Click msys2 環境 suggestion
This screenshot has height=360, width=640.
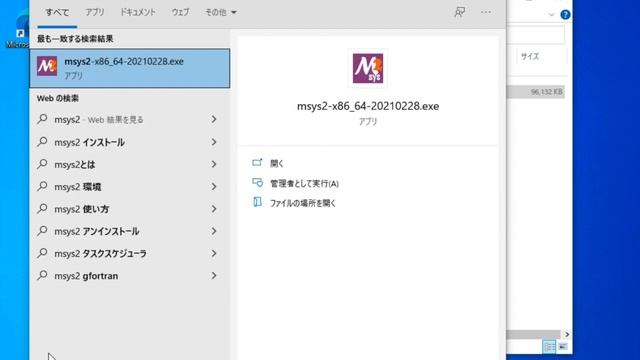click(78, 187)
